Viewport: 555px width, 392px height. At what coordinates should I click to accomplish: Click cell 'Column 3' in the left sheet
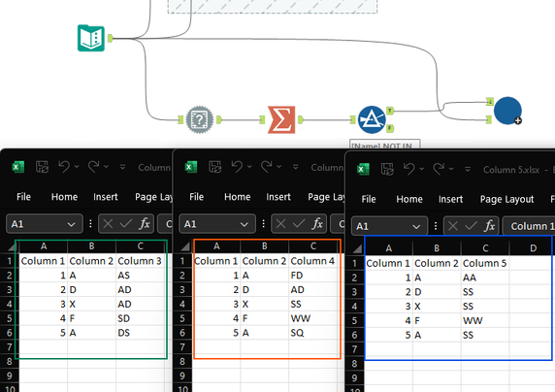tap(140, 261)
